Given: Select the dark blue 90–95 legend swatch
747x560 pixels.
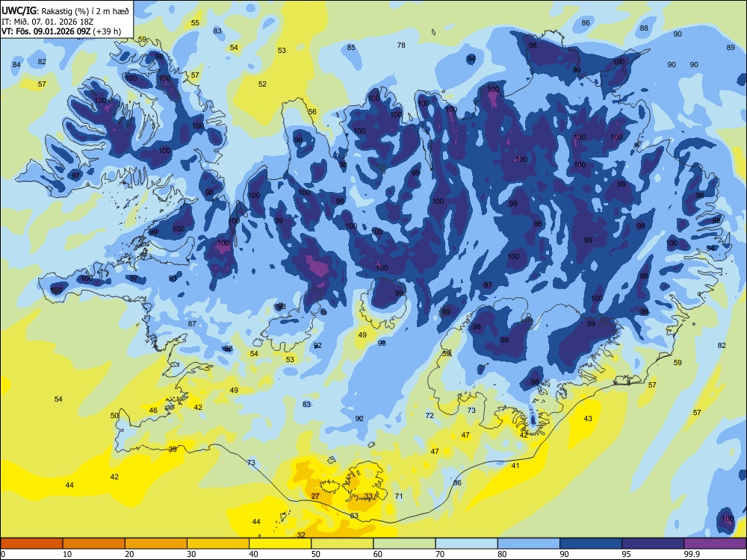Looking at the screenshot, I should click(x=591, y=544).
